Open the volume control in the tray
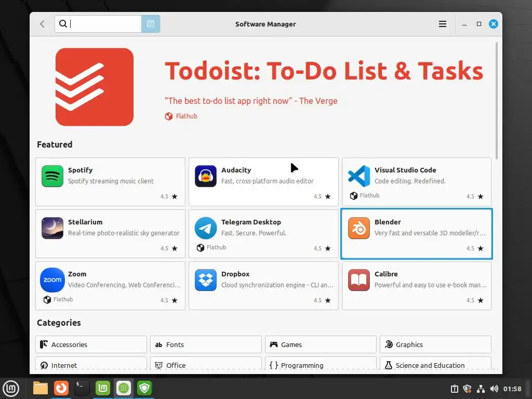 tap(494, 389)
